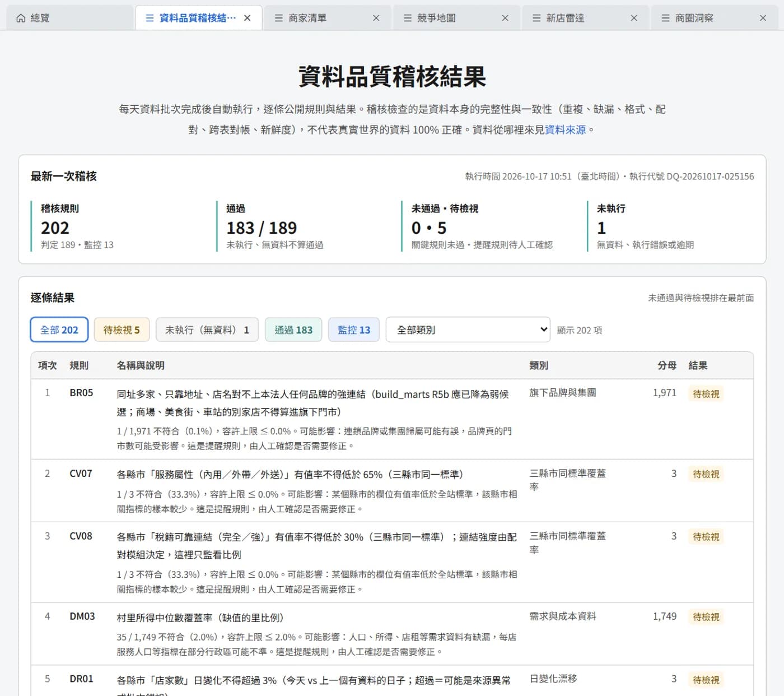Screen dimensions: 784x696
Task: Click the list icon on 商家清單 tab
Action: point(278,18)
